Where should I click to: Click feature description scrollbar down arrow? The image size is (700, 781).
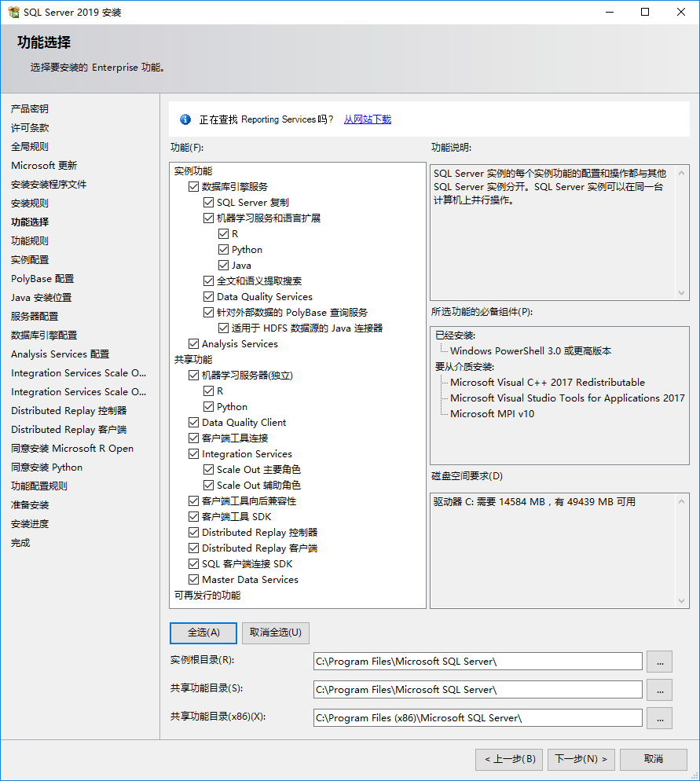(x=682, y=293)
